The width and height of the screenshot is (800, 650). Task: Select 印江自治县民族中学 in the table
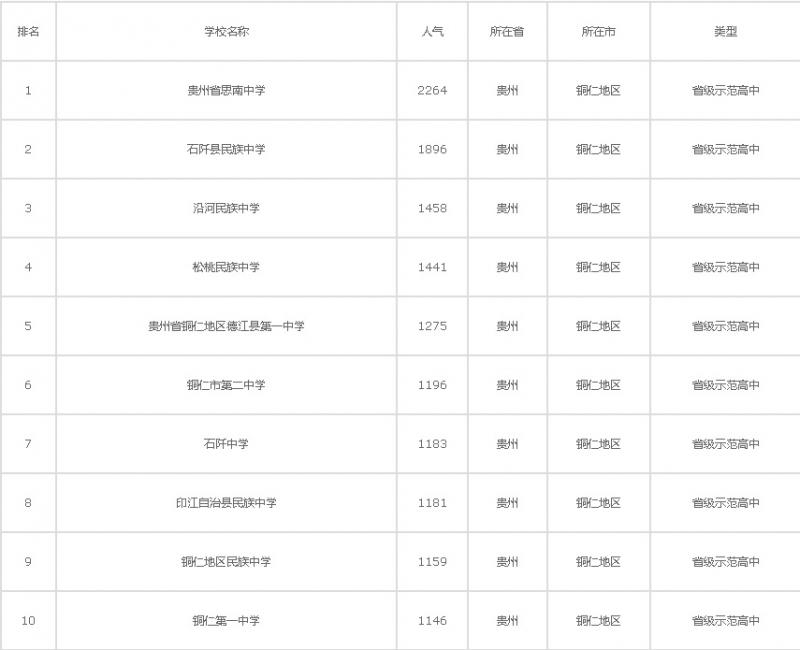point(226,503)
